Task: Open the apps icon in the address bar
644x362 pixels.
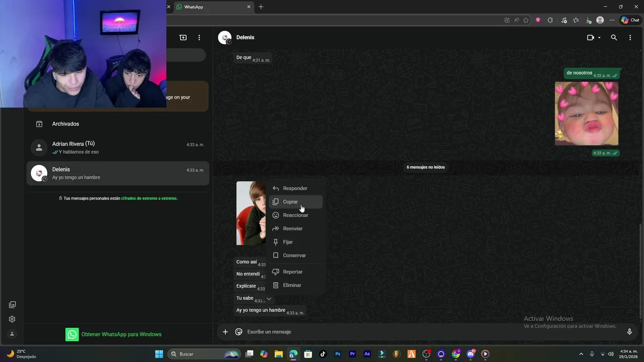Action: (x=507, y=20)
